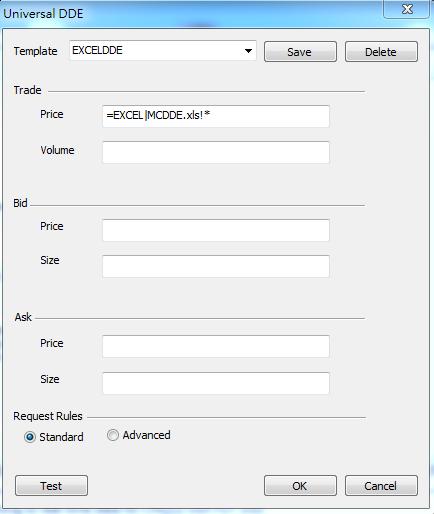Open the Template dropdown arrow

(248, 51)
